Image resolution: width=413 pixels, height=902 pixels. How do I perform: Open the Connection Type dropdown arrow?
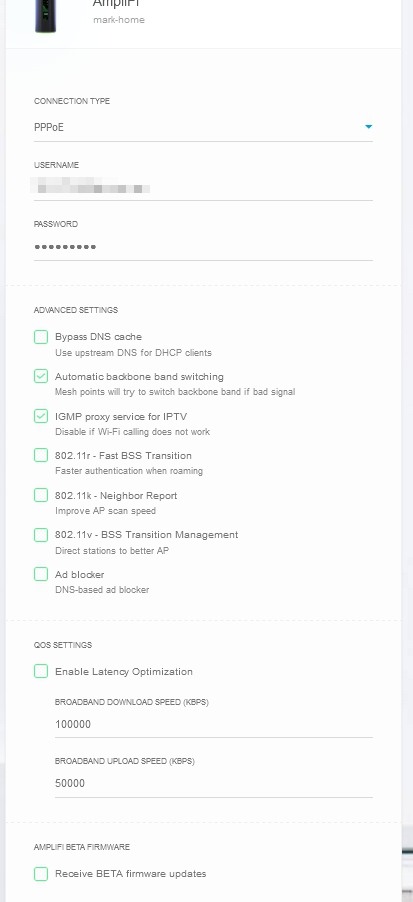[x=369, y=127]
